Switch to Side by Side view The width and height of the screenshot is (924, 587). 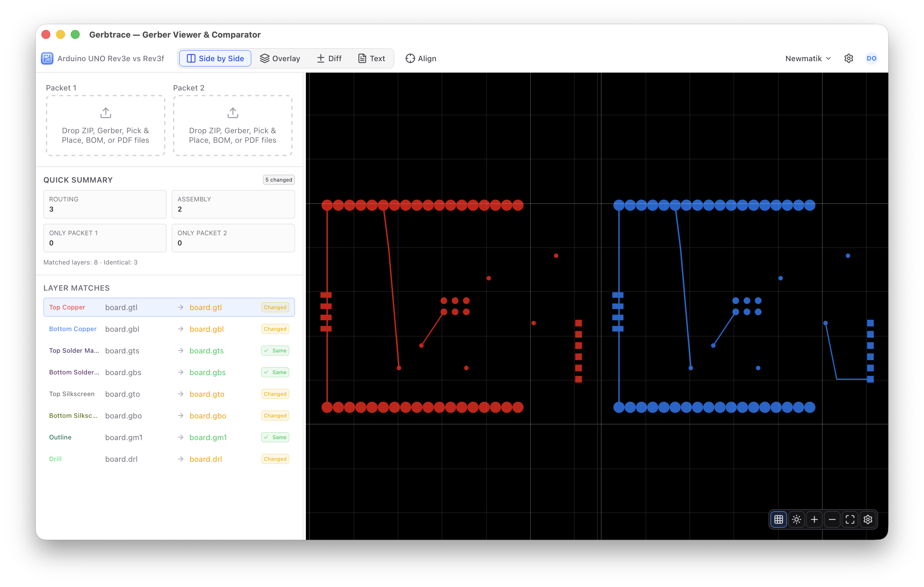click(x=215, y=58)
